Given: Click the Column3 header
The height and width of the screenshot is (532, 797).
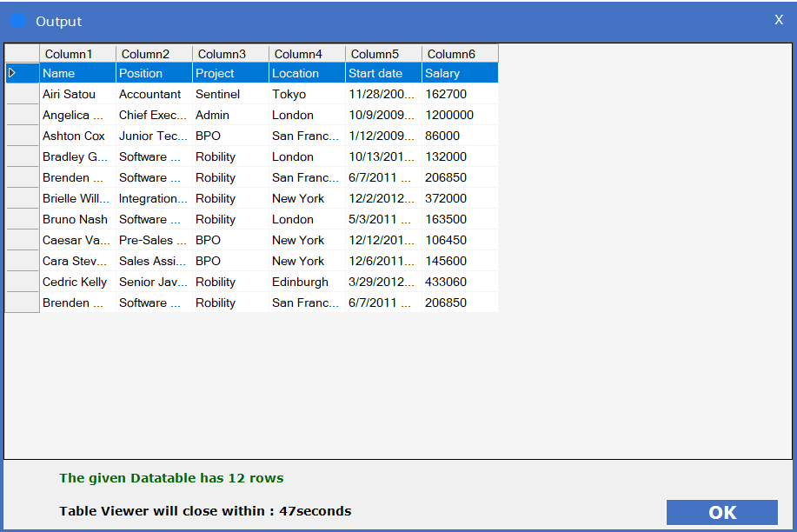Looking at the screenshot, I should [x=230, y=54].
